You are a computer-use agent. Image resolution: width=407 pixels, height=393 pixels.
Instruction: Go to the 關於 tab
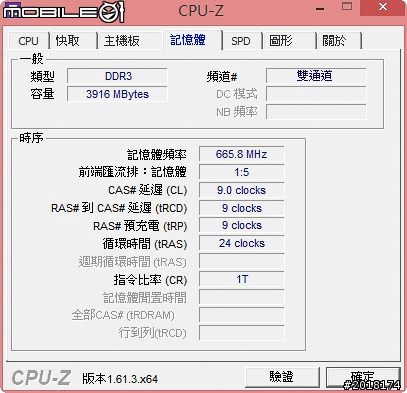339,41
